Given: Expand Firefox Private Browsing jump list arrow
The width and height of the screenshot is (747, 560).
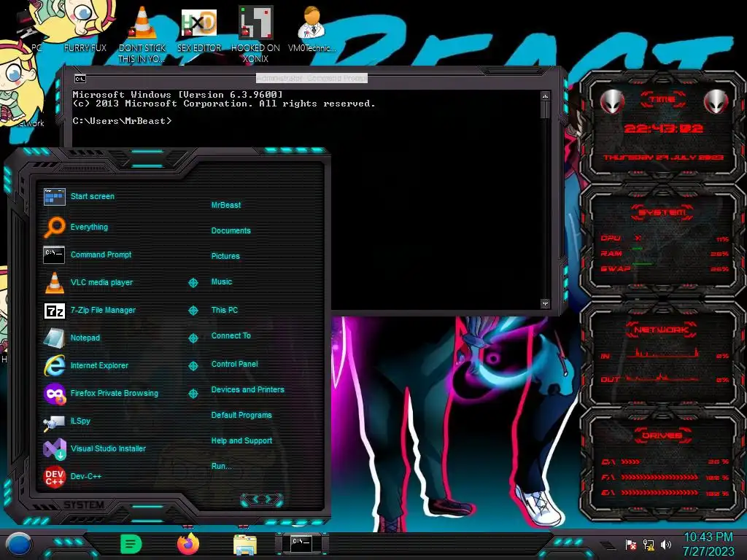Looking at the screenshot, I should click(x=193, y=393).
